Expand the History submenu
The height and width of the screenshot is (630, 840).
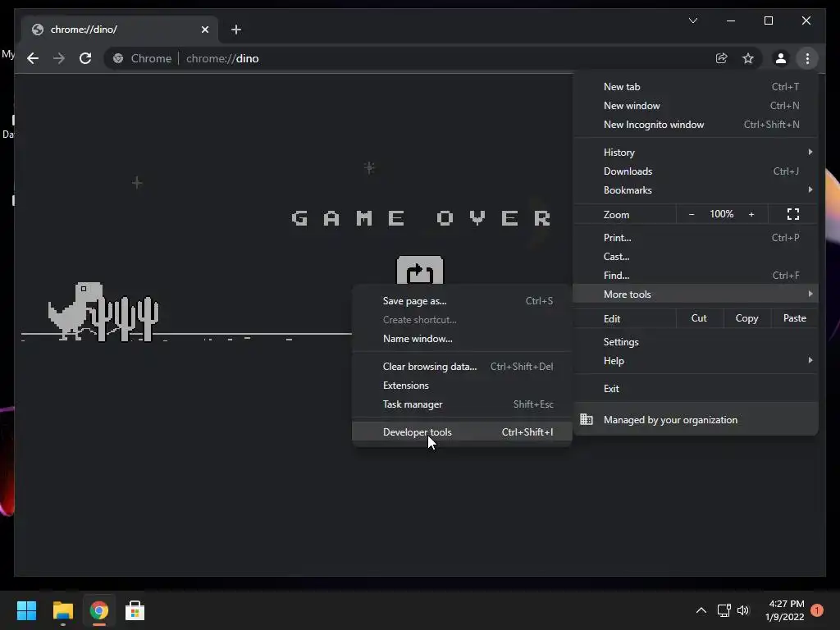click(696, 152)
